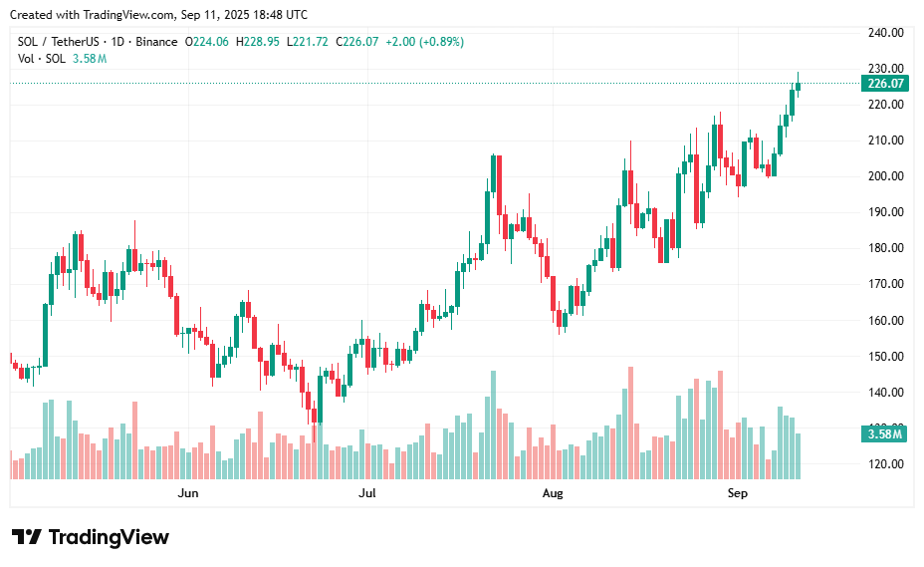
Task: Click the Aug label on time axis
Action: [553, 493]
